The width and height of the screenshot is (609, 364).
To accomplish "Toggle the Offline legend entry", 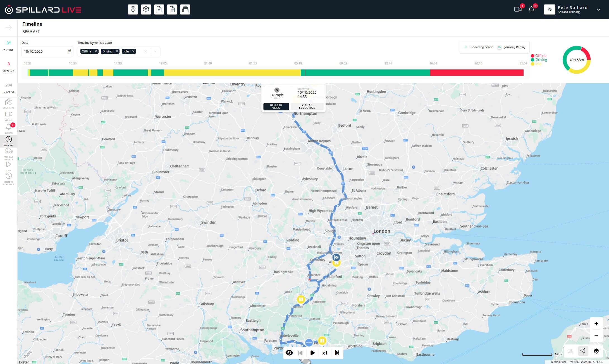I will (x=539, y=56).
